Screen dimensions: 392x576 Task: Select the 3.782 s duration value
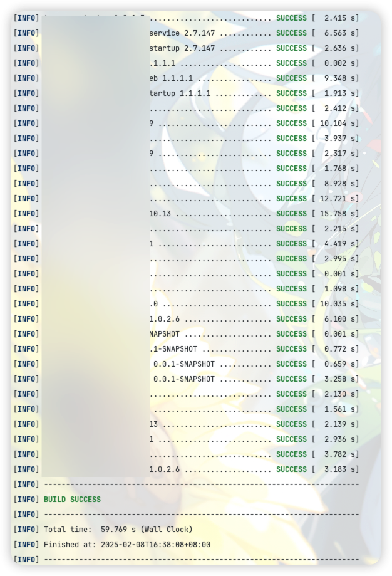click(x=339, y=454)
